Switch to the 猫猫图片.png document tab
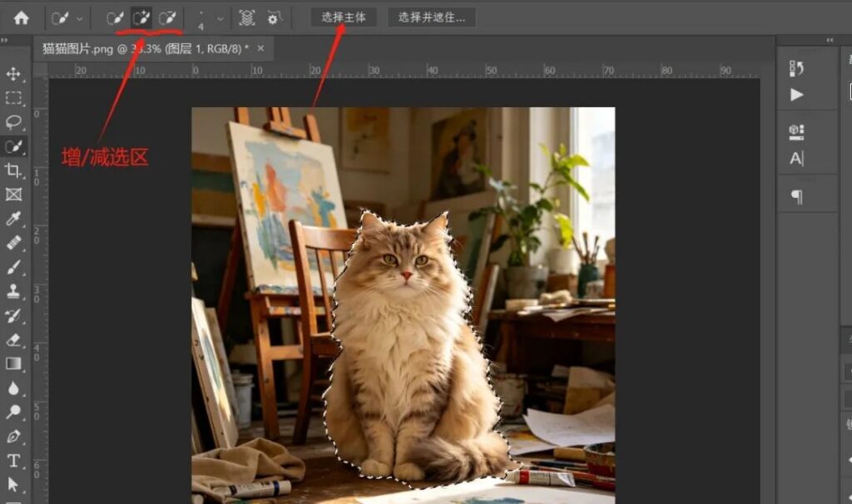Screen dimensions: 852x504 [x=145, y=49]
